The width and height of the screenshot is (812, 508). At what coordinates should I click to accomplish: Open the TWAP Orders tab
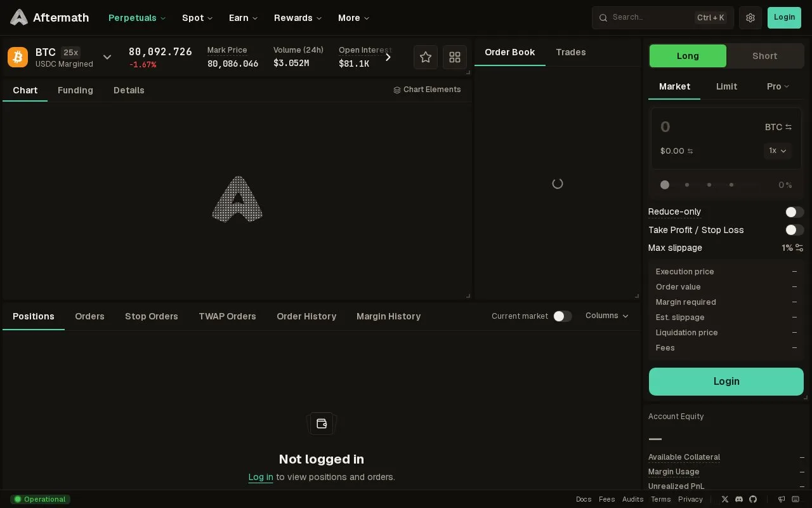click(227, 316)
